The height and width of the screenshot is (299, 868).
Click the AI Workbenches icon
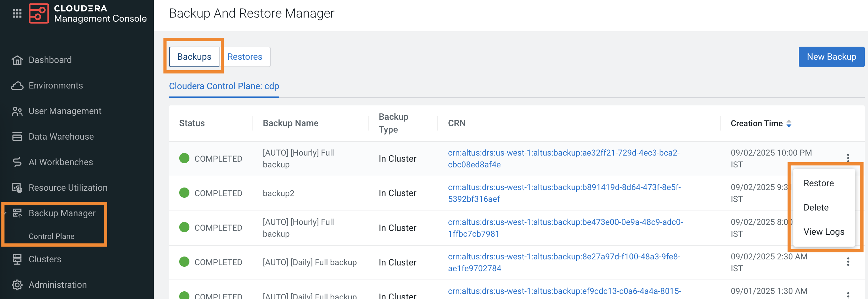coord(17,162)
